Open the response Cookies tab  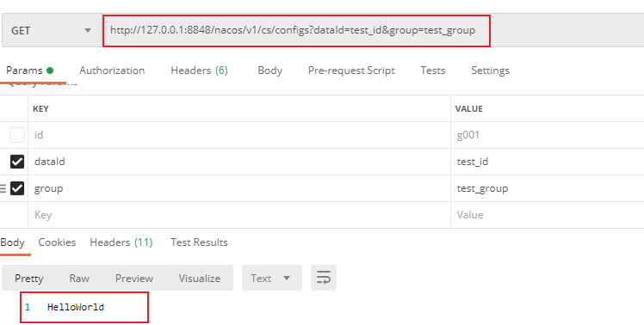pyautogui.click(x=57, y=242)
